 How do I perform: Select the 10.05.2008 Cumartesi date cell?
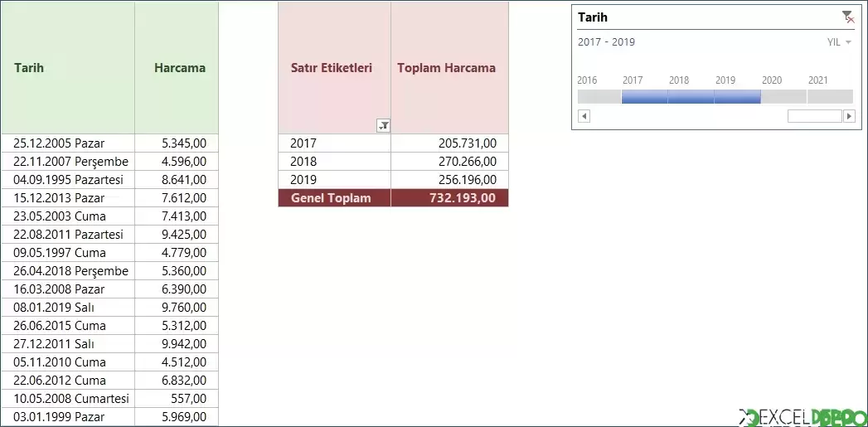click(x=67, y=400)
